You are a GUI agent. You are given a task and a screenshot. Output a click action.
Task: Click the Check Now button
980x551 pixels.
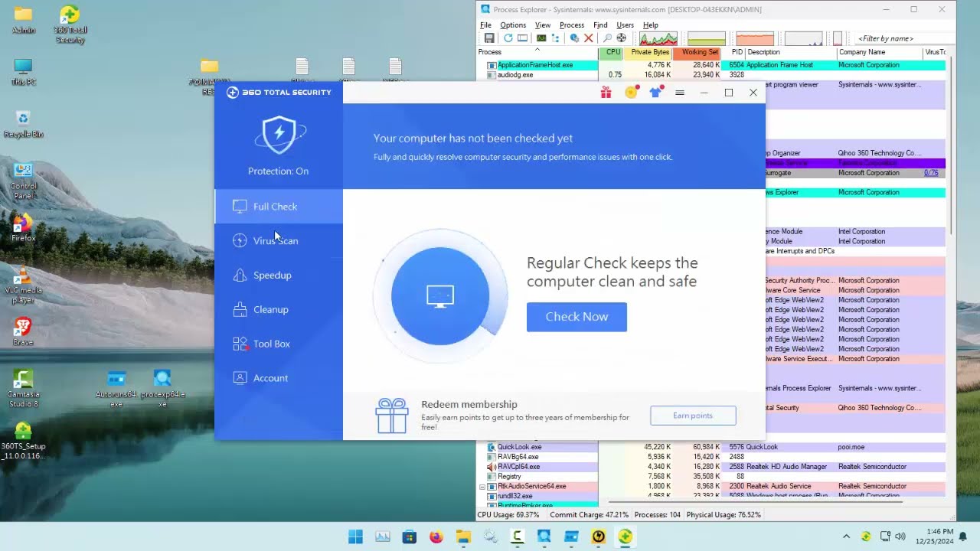point(577,317)
